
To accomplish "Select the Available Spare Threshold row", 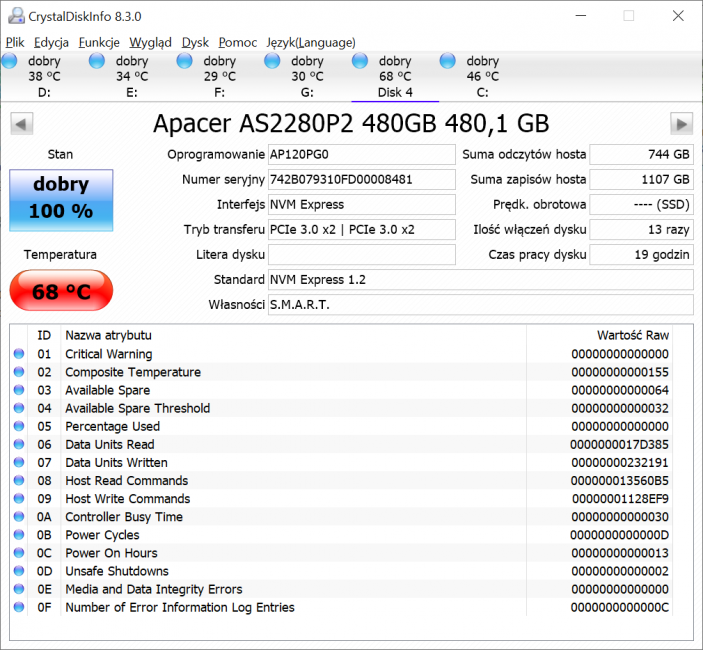I will point(341,408).
